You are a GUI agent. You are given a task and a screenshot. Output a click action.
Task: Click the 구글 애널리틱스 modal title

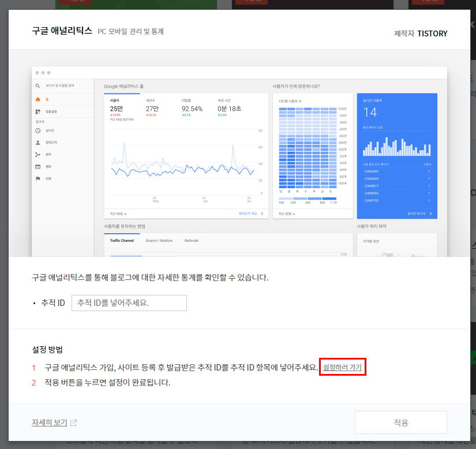pyautogui.click(x=62, y=31)
